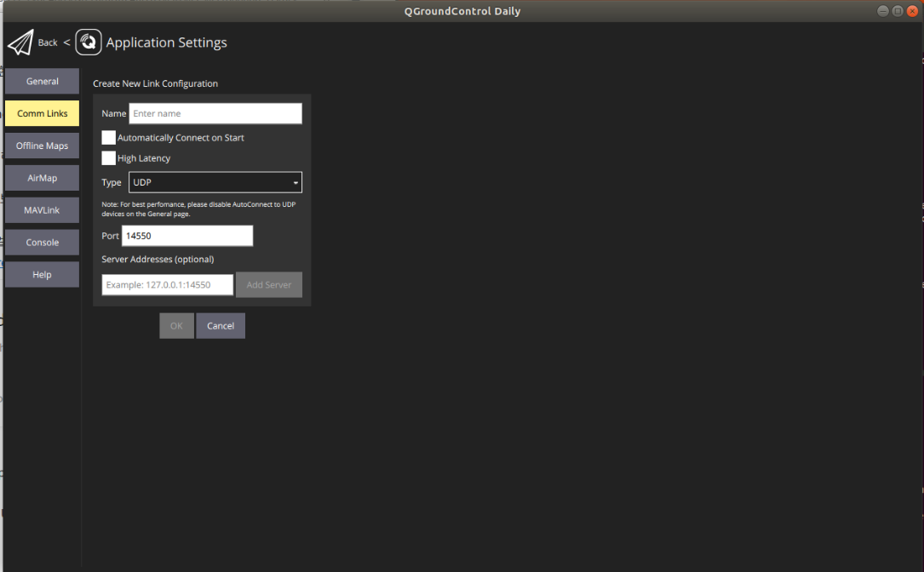This screenshot has height=572, width=924.
Task: Click the OK button
Action: pos(176,326)
